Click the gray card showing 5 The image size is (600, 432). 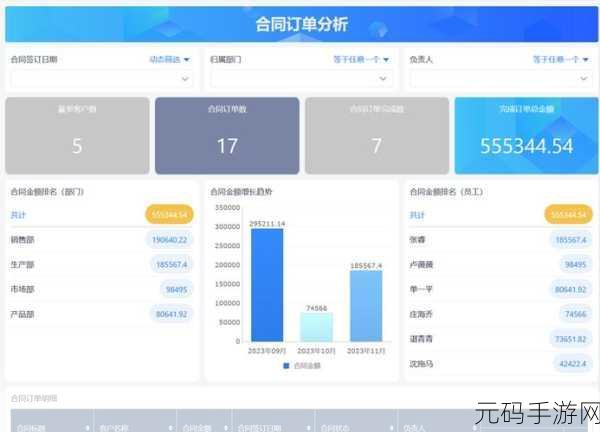pos(77,135)
